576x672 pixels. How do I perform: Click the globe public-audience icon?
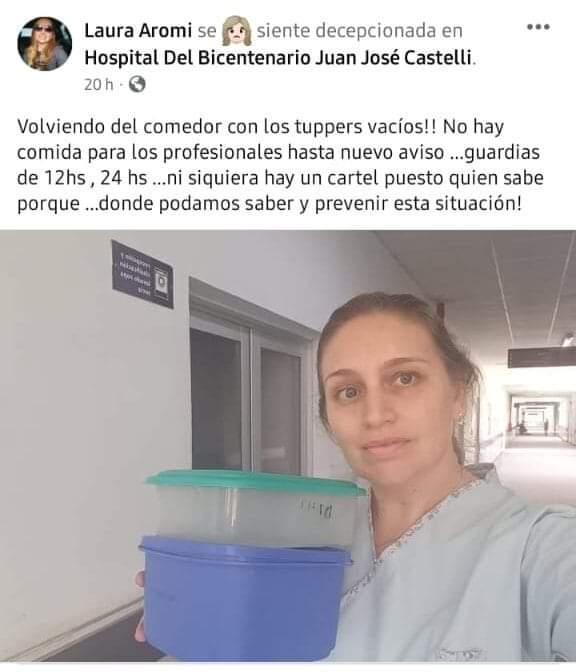(x=137, y=84)
